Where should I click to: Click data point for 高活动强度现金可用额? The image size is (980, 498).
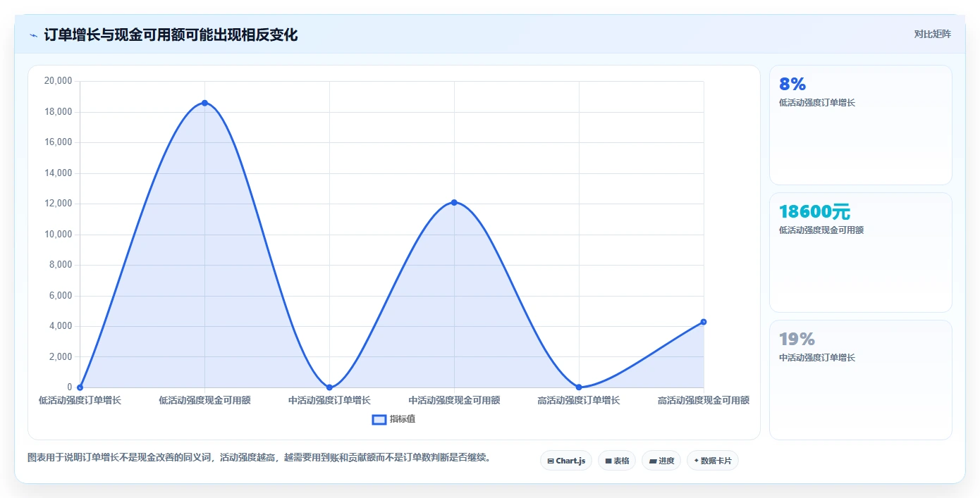pos(704,322)
